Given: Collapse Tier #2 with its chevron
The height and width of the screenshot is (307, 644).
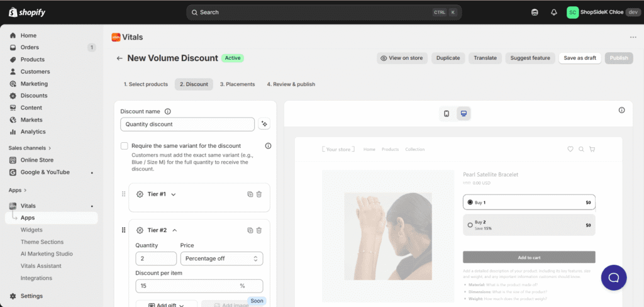Looking at the screenshot, I should click(175, 230).
